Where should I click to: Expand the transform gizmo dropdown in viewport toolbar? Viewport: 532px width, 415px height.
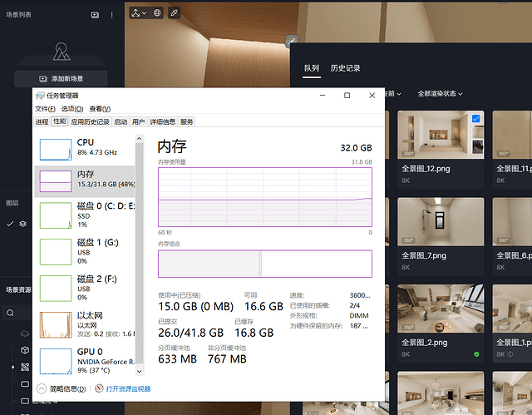click(x=138, y=13)
